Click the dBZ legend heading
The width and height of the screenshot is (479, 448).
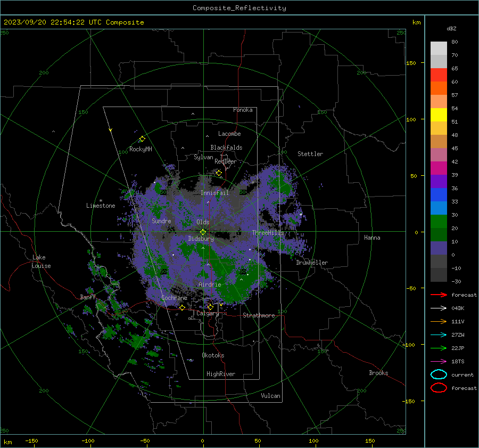451,28
